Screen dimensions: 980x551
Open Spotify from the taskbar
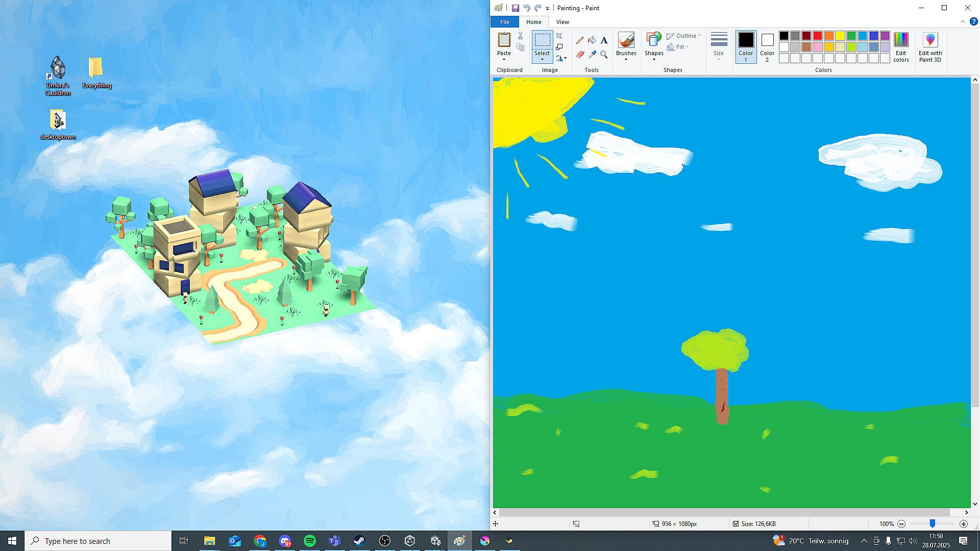pyautogui.click(x=310, y=541)
